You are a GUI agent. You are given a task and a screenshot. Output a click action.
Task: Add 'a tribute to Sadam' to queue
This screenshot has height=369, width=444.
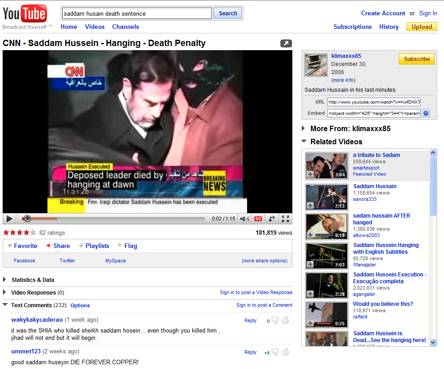pyautogui.click(x=310, y=174)
